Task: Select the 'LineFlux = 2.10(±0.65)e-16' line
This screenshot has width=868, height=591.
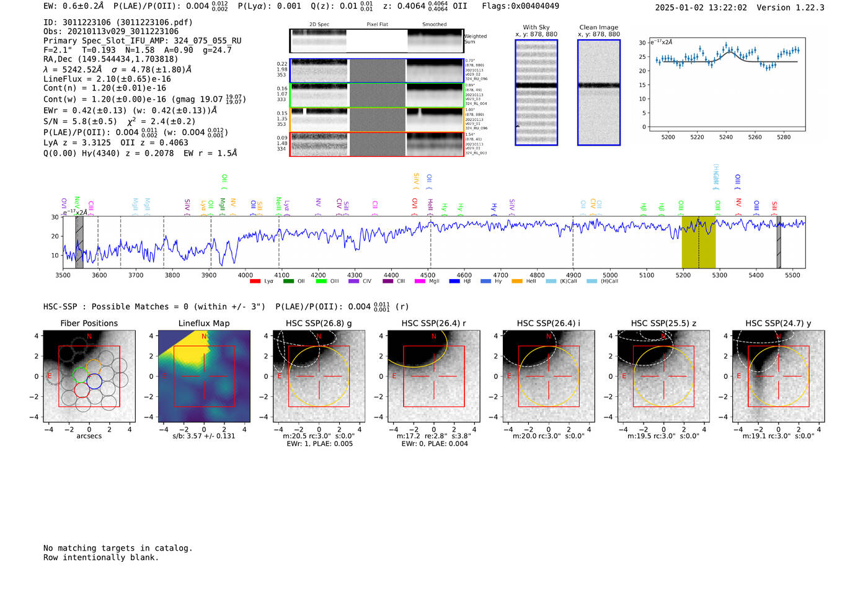Action: click(x=107, y=79)
